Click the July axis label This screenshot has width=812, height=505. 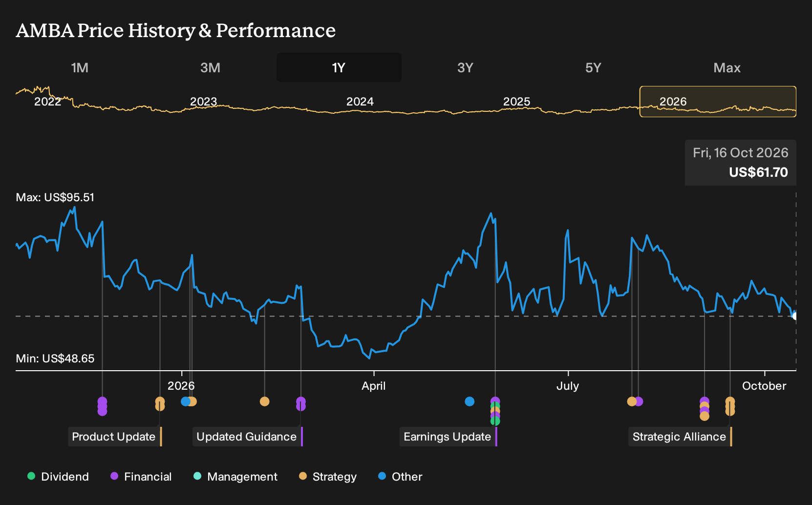[568, 386]
